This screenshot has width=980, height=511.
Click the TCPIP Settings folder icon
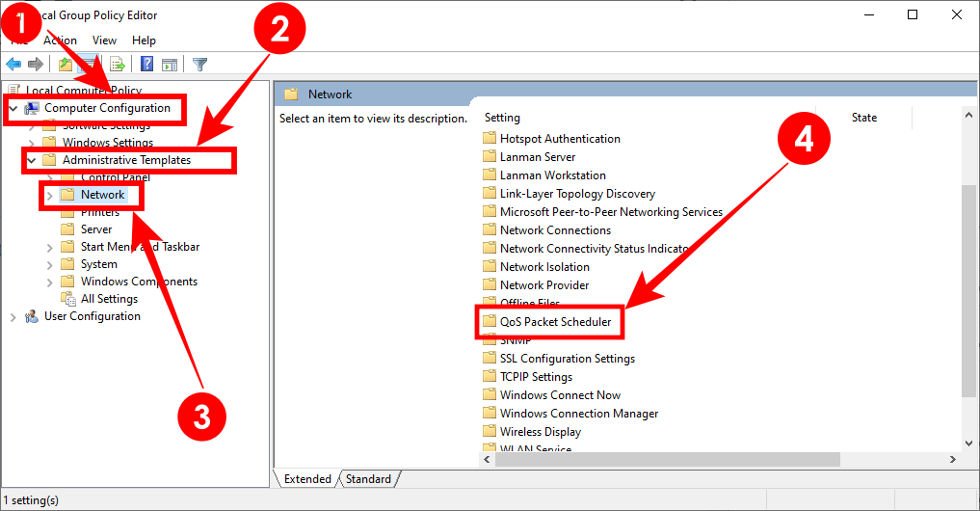point(490,376)
